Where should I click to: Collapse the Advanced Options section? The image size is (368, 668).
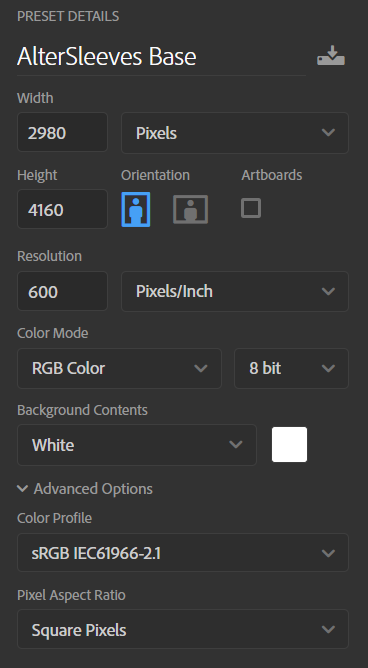click(x=85, y=489)
